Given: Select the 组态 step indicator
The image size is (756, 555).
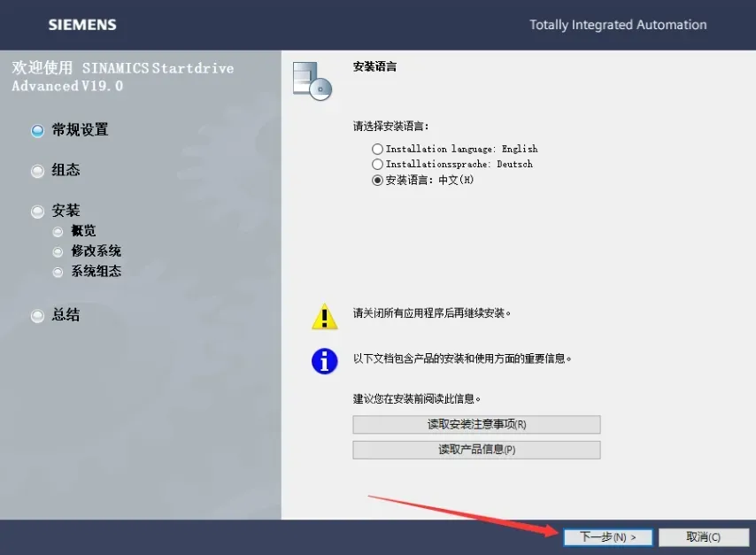Looking at the screenshot, I should pyautogui.click(x=37, y=171).
